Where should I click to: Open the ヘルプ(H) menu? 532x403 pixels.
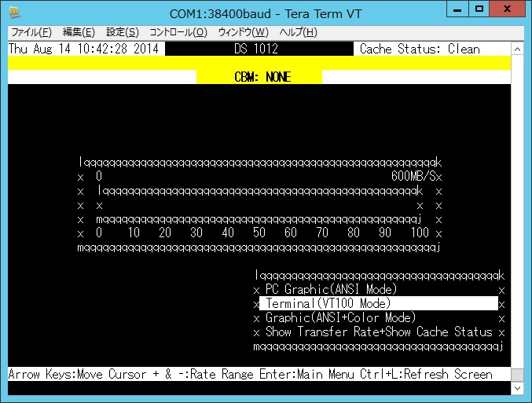tap(299, 32)
